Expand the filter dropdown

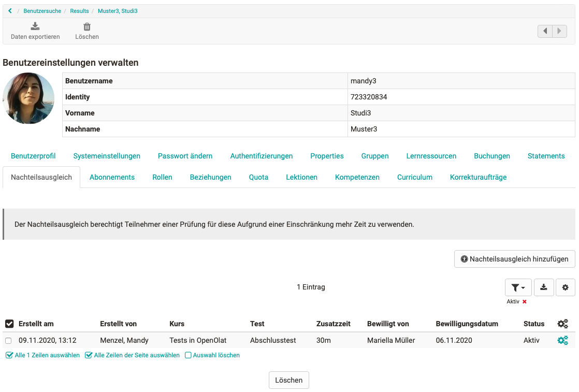pos(518,287)
